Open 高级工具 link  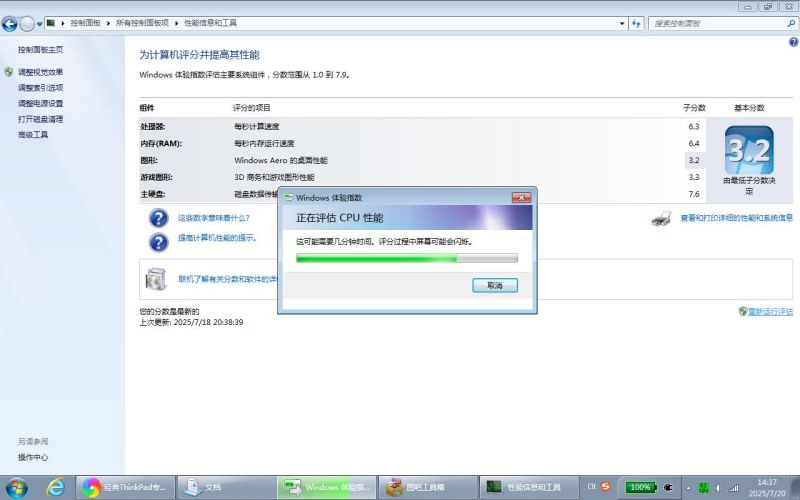point(33,135)
